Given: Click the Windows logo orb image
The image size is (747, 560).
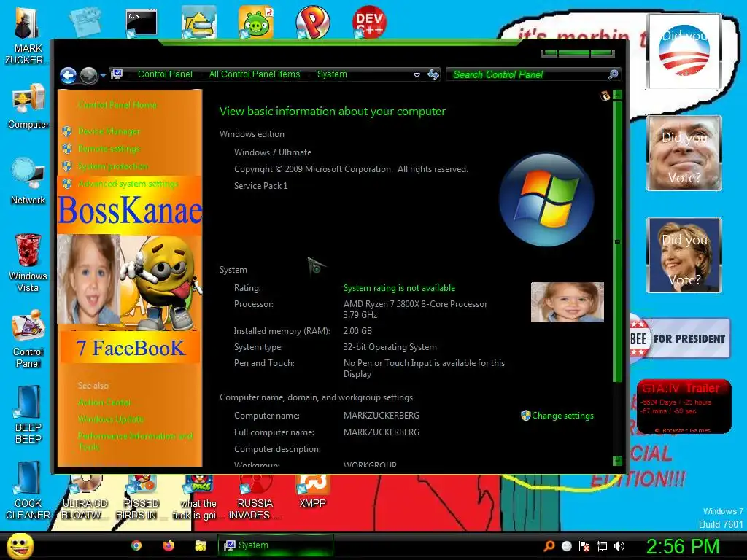Looking at the screenshot, I should click(x=546, y=199).
